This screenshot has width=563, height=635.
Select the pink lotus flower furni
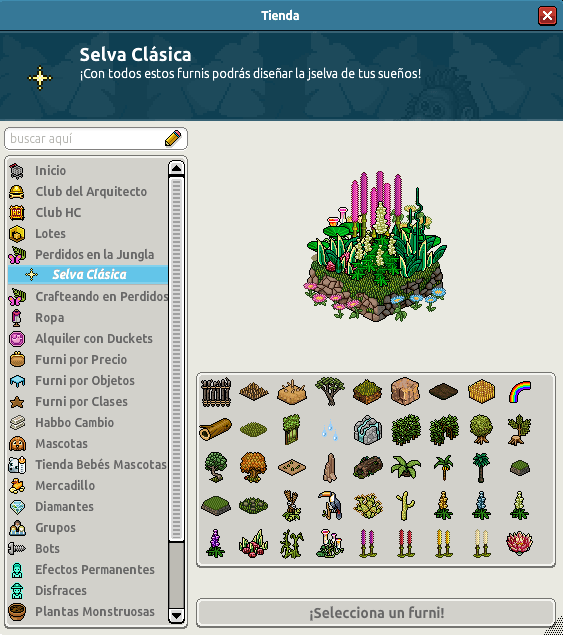(x=520, y=543)
